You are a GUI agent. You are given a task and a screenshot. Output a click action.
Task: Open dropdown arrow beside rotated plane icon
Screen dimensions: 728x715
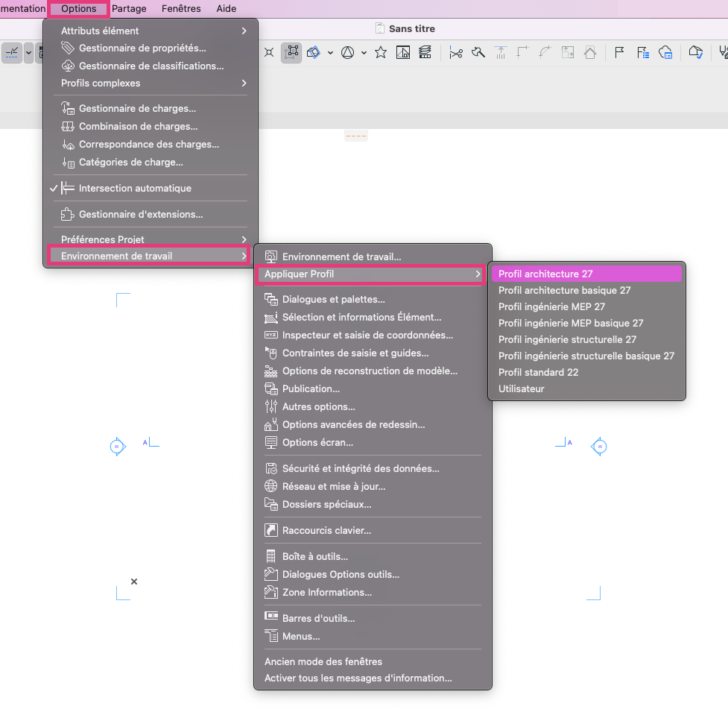tap(330, 53)
